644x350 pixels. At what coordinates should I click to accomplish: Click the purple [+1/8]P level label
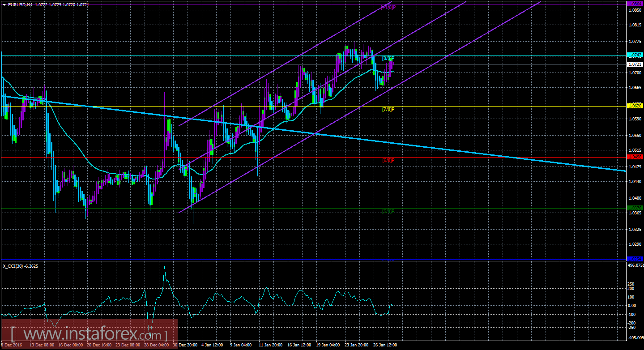click(388, 7)
